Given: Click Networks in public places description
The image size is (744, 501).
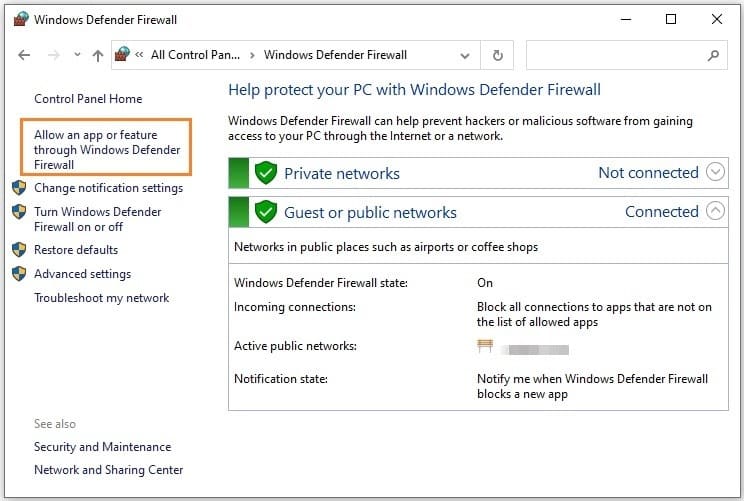Looking at the screenshot, I should pos(386,247).
